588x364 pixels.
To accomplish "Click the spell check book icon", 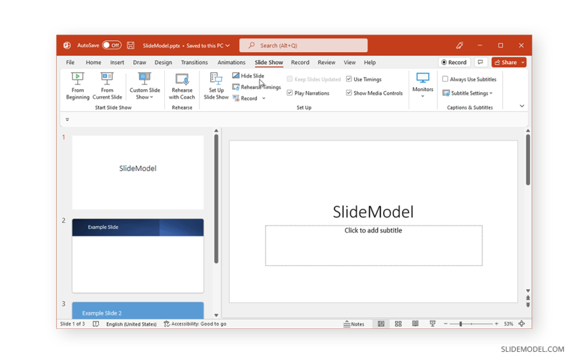I will tap(95, 324).
